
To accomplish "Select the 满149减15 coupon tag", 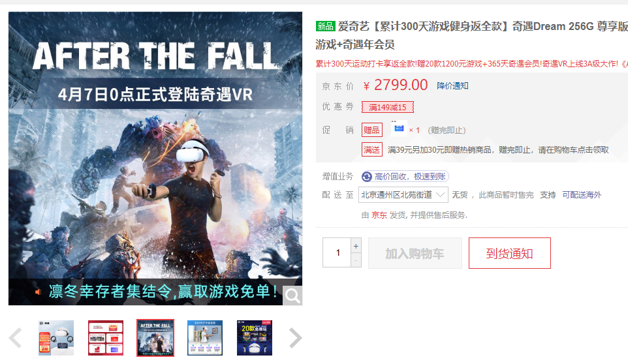I will coord(388,107).
